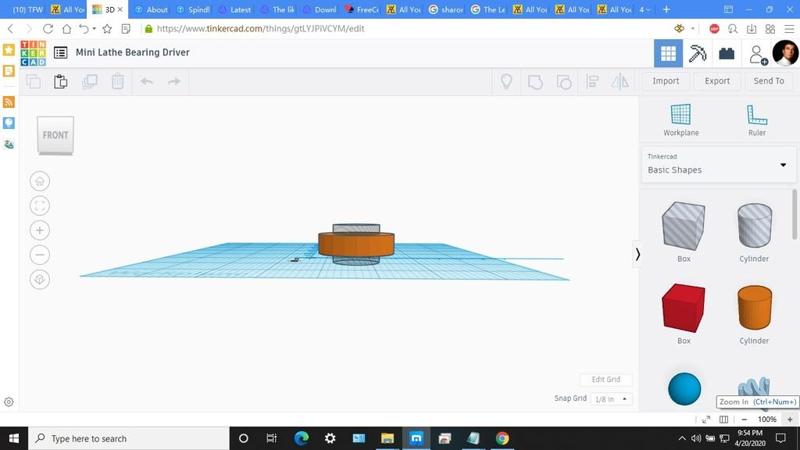Undo the last action
Screen dimensions: 800x450
(x=147, y=81)
